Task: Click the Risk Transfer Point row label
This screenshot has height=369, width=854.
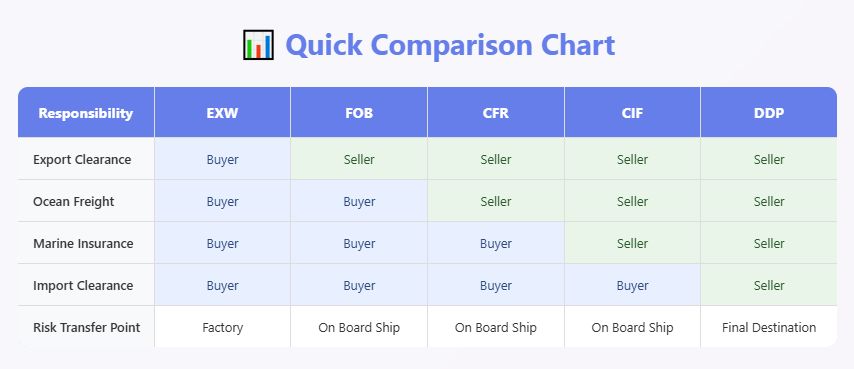Action: (87, 327)
